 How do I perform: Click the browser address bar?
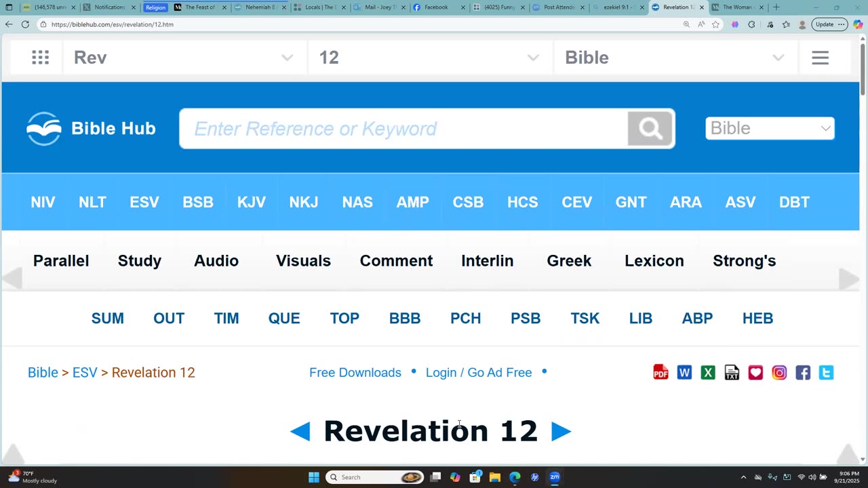359,24
